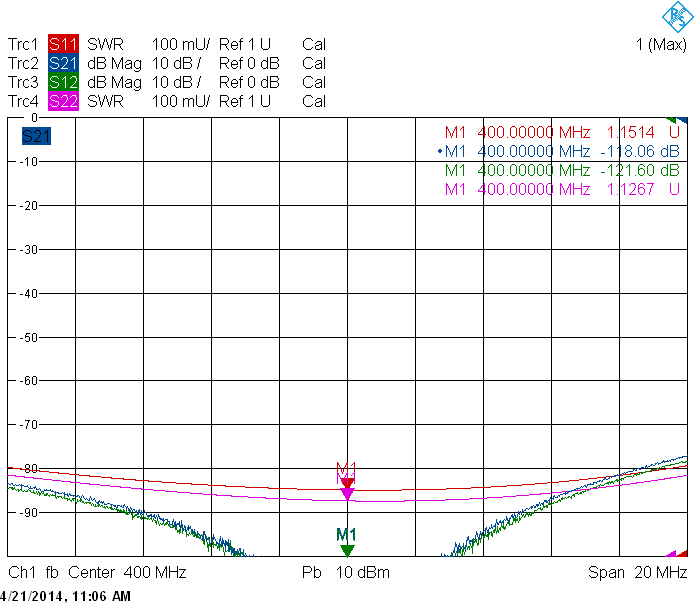Click the -50 y-axis label
Viewport: 695px width, 613px height.
[28, 337]
